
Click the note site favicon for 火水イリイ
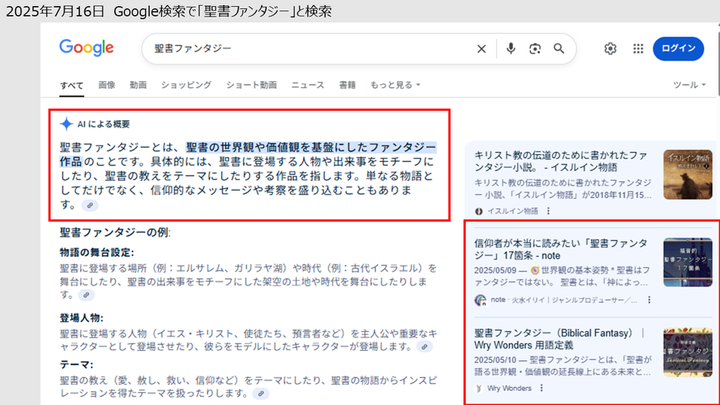(x=480, y=300)
